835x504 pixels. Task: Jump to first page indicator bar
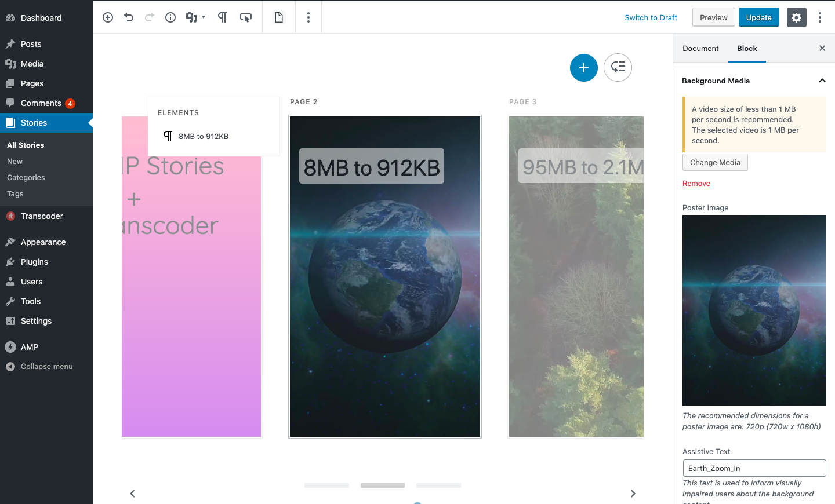(x=327, y=485)
